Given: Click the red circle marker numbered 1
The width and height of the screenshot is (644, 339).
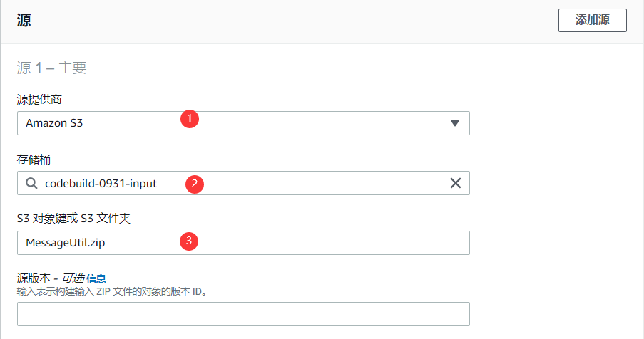Looking at the screenshot, I should point(189,118).
